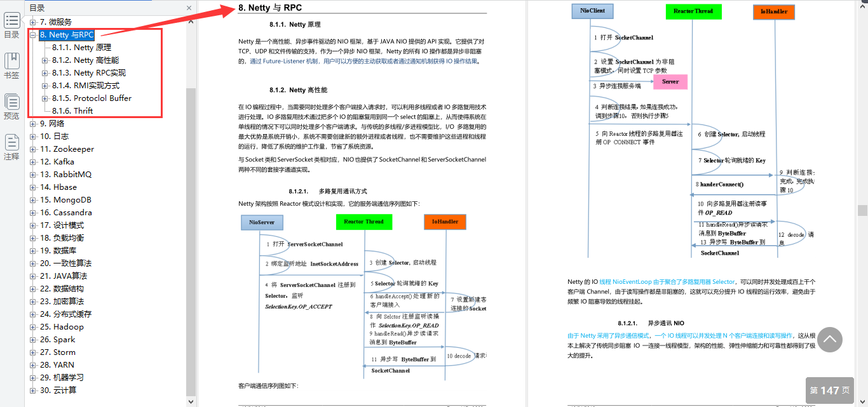
Task: Click the outline scrollbar down arrow
Action: point(191,401)
